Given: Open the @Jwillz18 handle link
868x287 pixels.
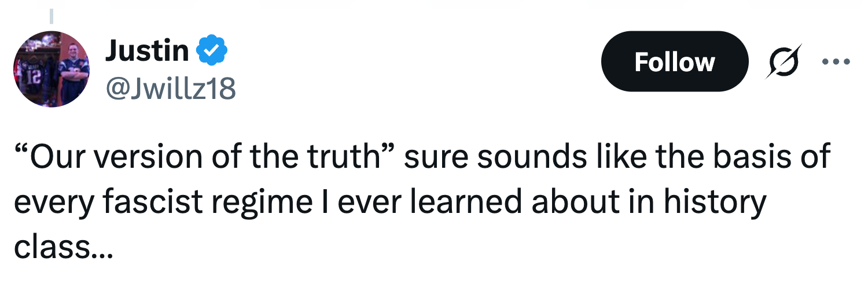Looking at the screenshot, I should point(170,89).
